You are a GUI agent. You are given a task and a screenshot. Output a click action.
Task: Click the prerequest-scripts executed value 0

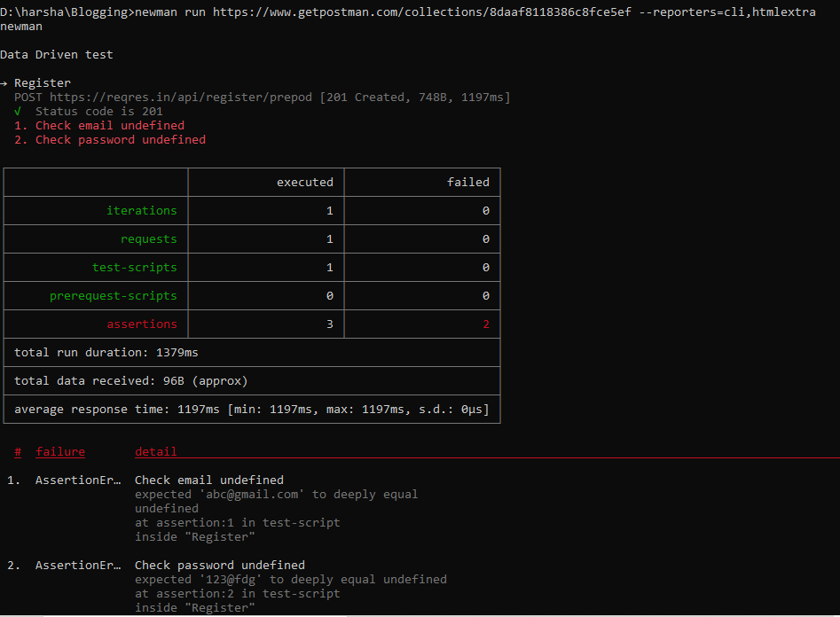click(x=329, y=296)
